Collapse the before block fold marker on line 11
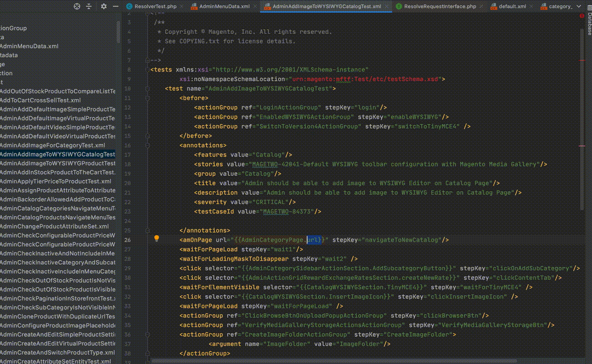Image resolution: width=592 pixels, height=364 pixels. [x=148, y=98]
